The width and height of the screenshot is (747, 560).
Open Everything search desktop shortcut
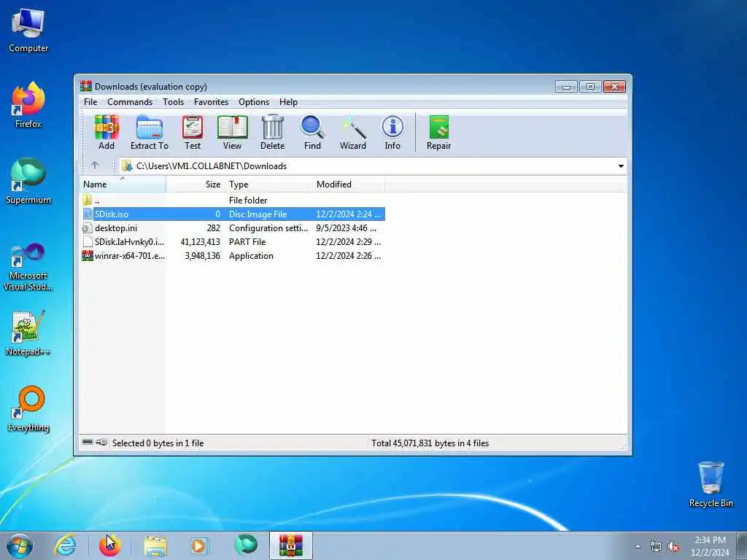click(x=28, y=408)
